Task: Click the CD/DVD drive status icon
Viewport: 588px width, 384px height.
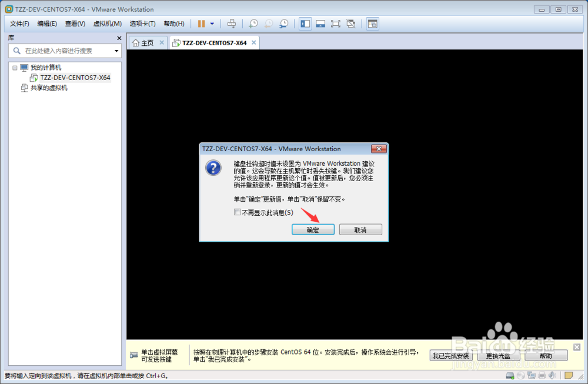Action: (x=520, y=375)
